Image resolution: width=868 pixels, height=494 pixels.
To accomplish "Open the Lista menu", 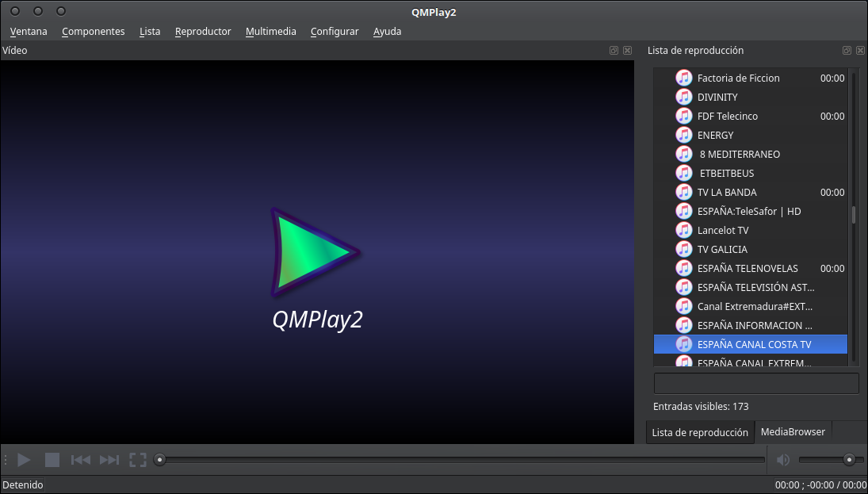I will tap(150, 32).
